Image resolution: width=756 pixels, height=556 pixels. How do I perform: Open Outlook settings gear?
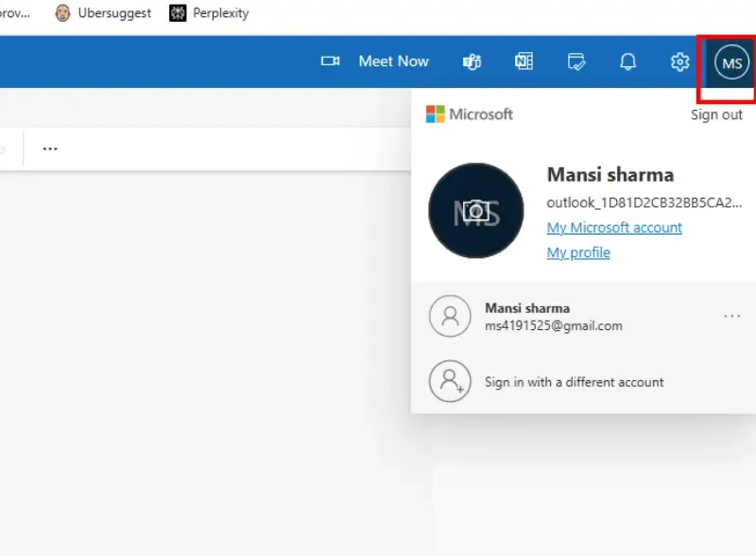pyautogui.click(x=679, y=61)
